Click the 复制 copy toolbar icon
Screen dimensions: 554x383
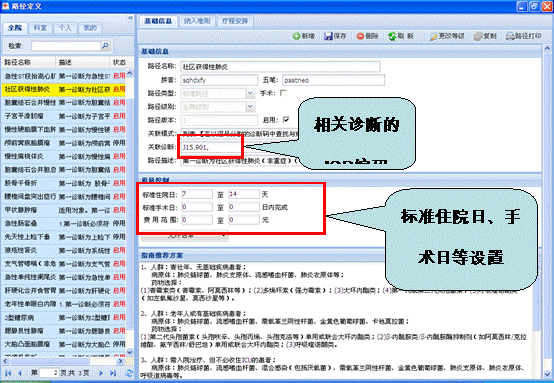point(478,36)
